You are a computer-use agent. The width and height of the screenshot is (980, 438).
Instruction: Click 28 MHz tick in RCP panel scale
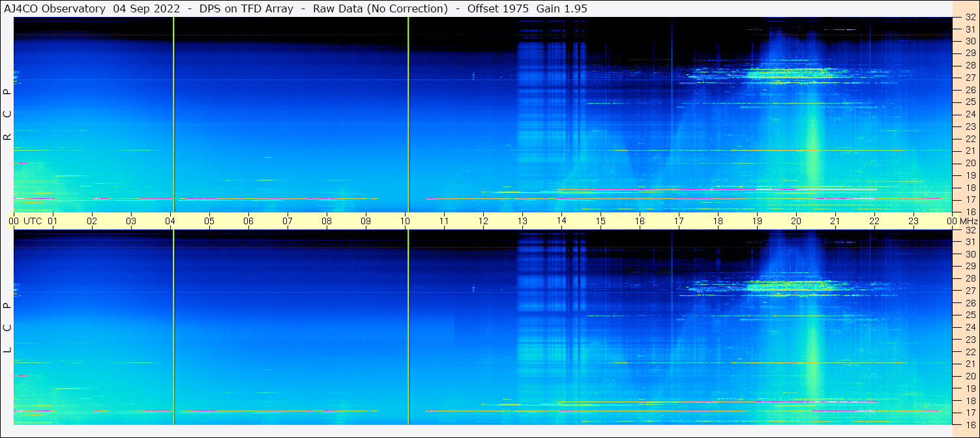(970, 65)
